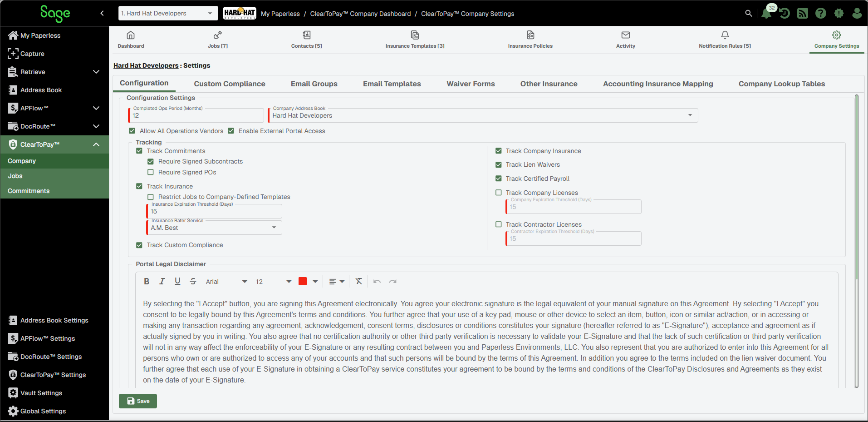Open Address Book Settings in the sidebar
The width and height of the screenshot is (868, 422).
54,320
